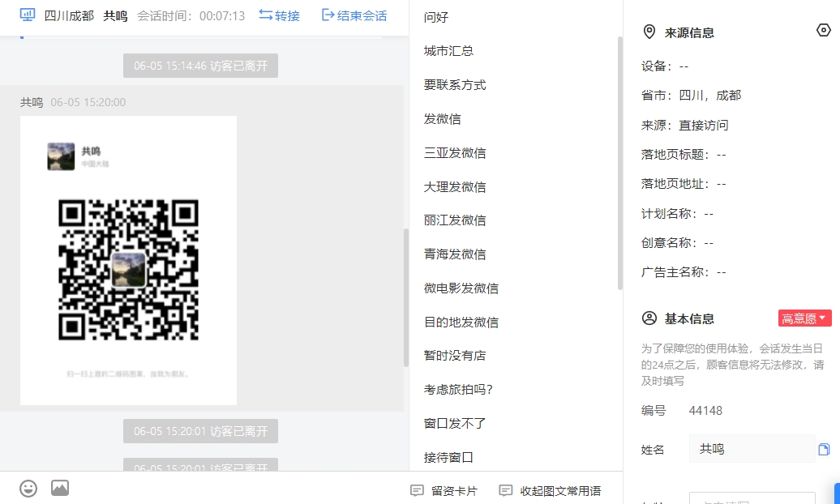
Task: Click the session title 共鸣 in the header
Action: click(115, 16)
